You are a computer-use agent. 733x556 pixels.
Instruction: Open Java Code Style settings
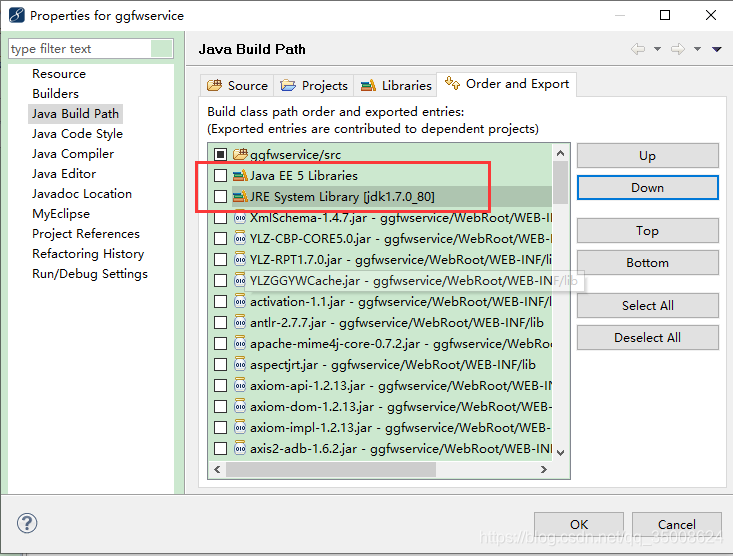coord(77,134)
